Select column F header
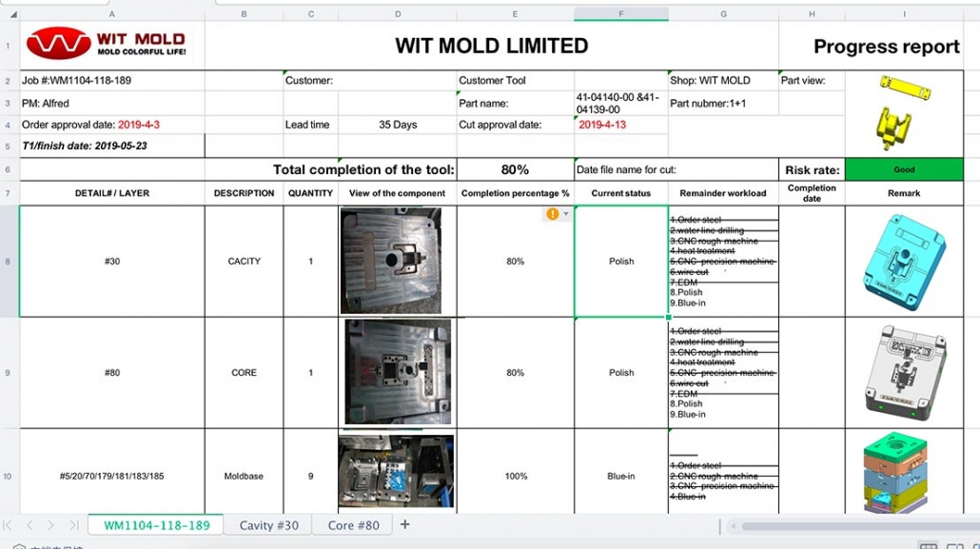 (x=620, y=14)
